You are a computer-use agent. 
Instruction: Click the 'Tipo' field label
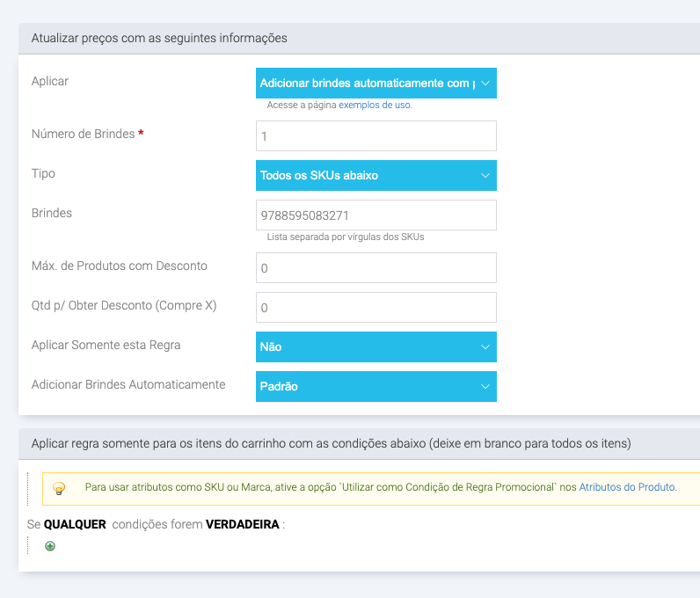click(43, 173)
